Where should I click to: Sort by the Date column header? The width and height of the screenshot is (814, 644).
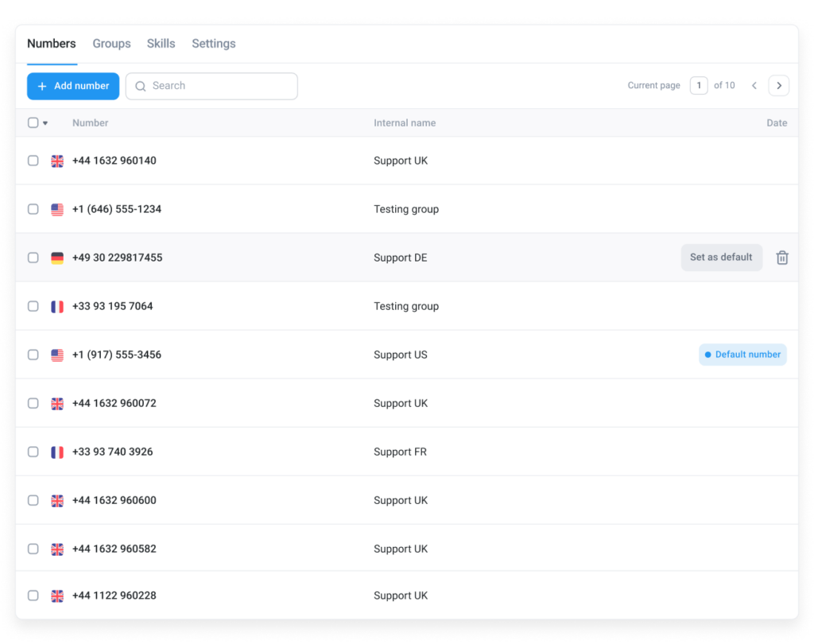777,123
